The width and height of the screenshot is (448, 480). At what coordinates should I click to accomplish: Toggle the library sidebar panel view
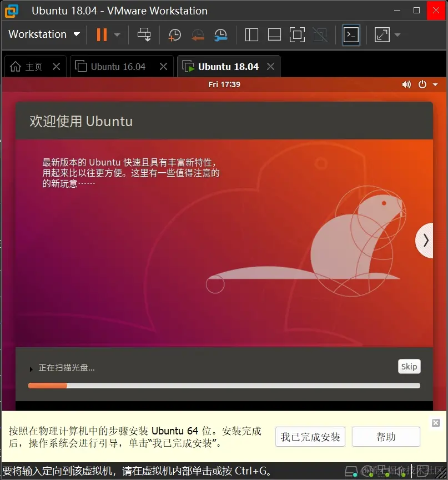coord(251,34)
